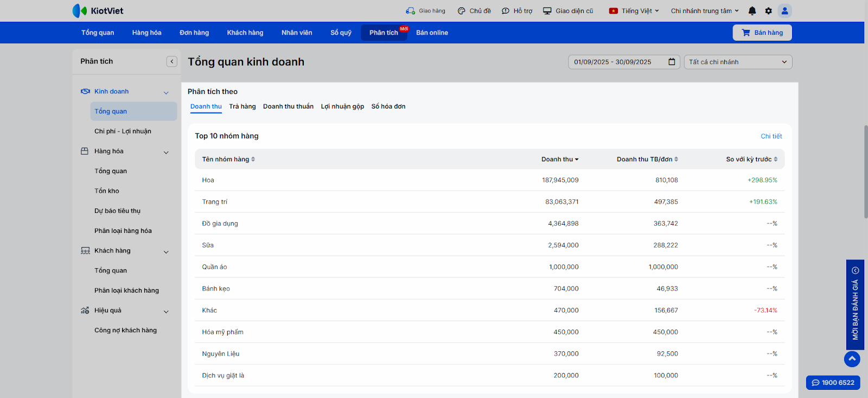Open the Chủ đề theme palette icon
868x398 pixels.
point(461,11)
